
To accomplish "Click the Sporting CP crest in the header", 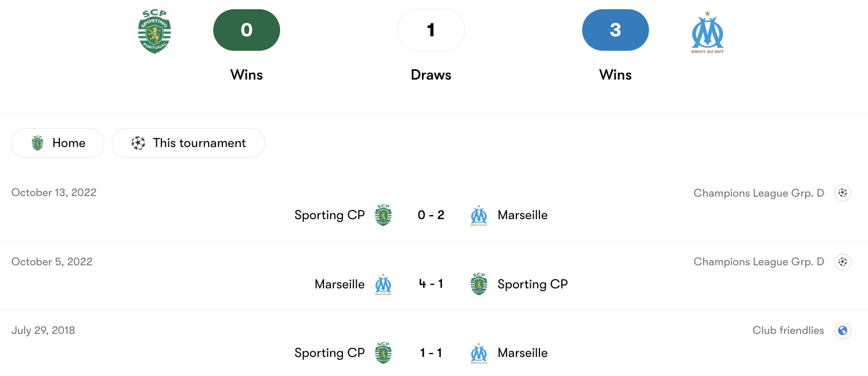I will 154,30.
